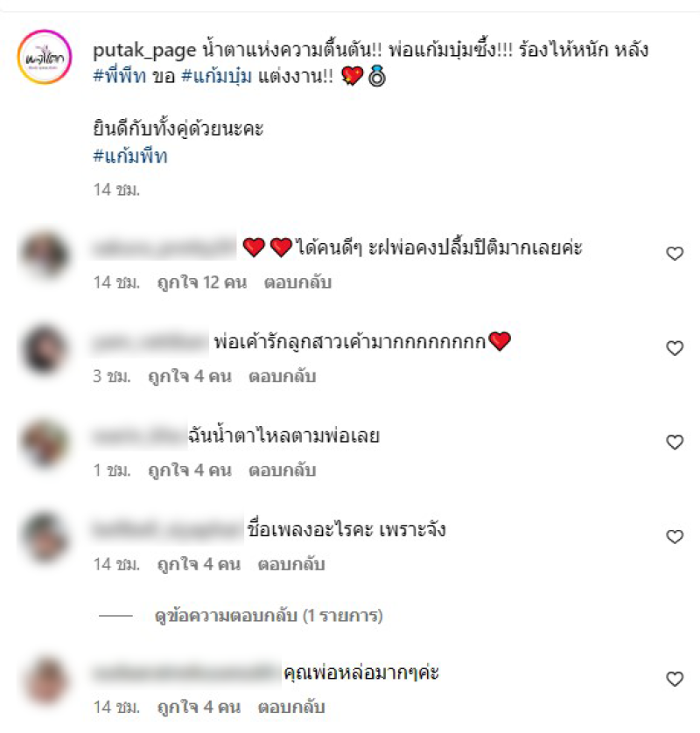This screenshot has width=700, height=733.
Task: Open avatar of commenter on ได้คนดีๆ comment
Action: [x=45, y=254]
